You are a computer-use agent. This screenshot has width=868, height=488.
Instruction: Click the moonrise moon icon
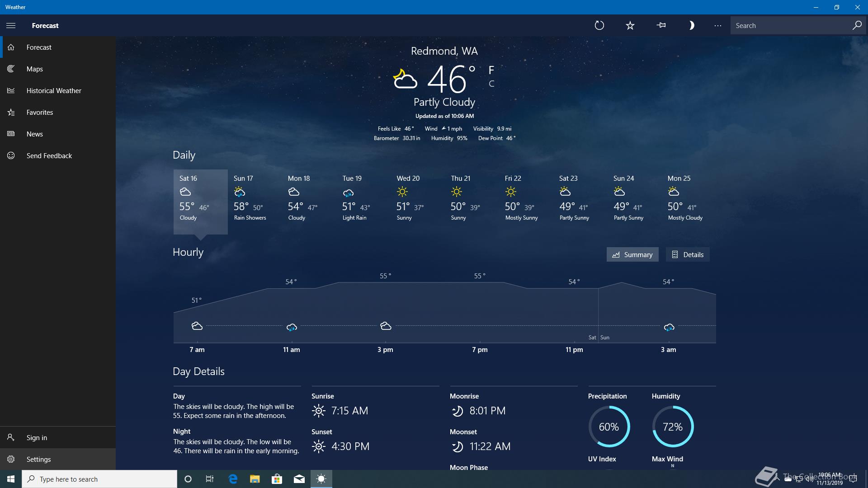tap(458, 411)
